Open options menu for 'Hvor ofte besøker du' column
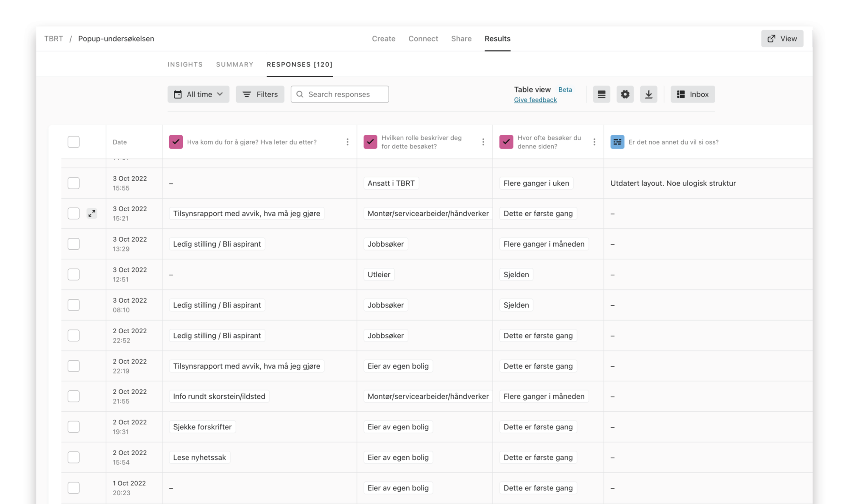 (x=594, y=142)
